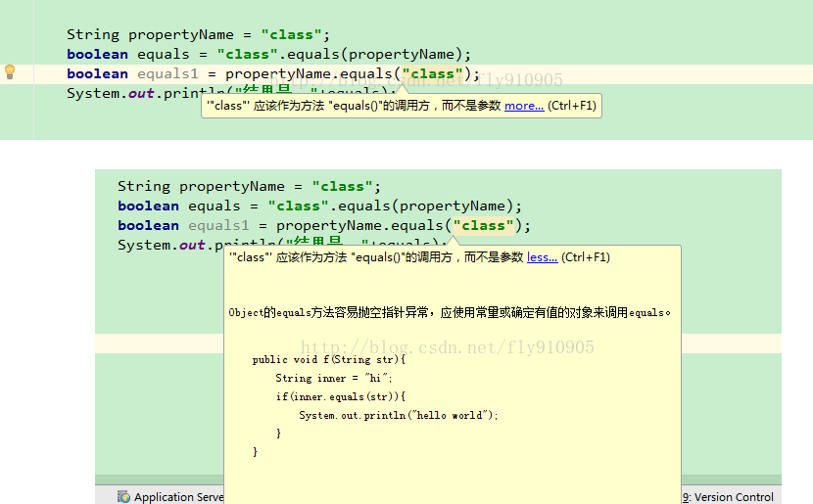Switch to the Application Servers tab
Viewport: 813px width, 504px height.
coord(171,497)
